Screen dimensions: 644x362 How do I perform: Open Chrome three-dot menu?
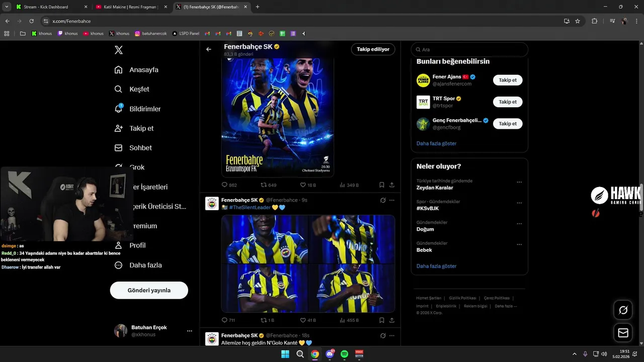[x=636, y=21]
